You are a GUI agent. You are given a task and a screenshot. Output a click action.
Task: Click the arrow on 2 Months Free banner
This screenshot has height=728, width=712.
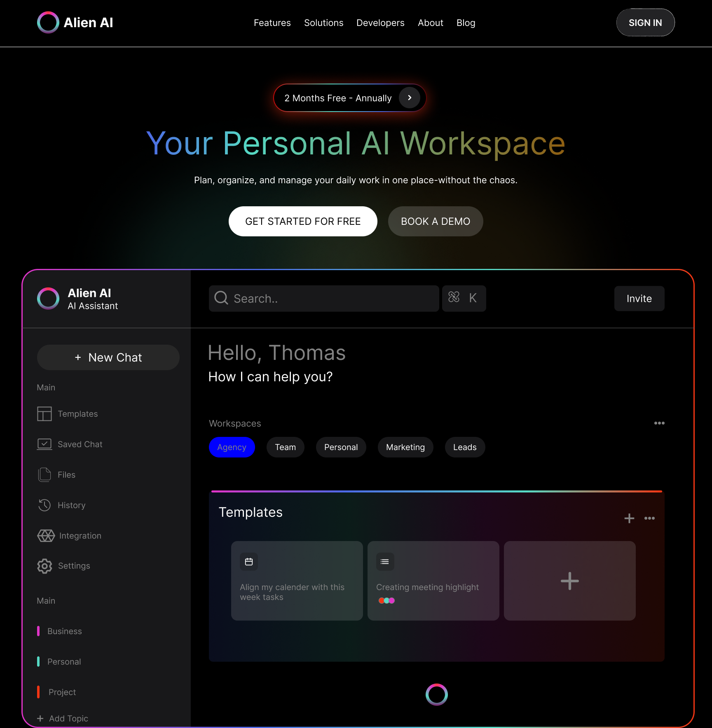coord(409,98)
